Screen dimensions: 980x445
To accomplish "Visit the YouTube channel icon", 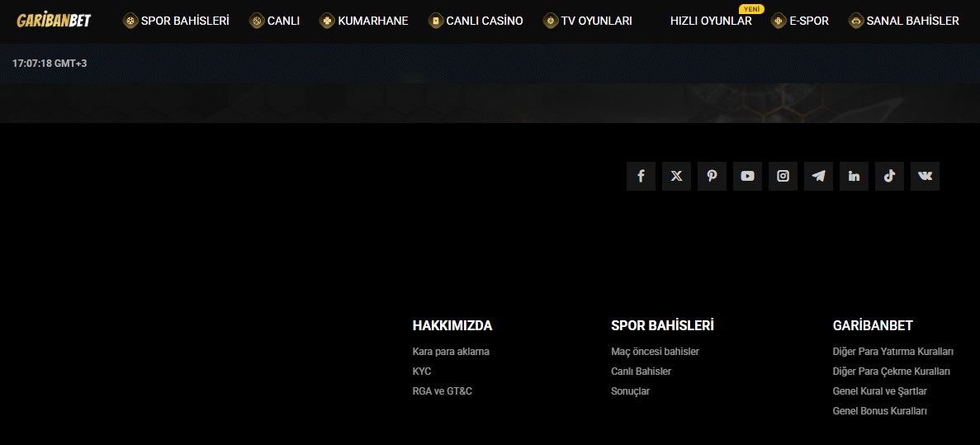I will tap(747, 176).
